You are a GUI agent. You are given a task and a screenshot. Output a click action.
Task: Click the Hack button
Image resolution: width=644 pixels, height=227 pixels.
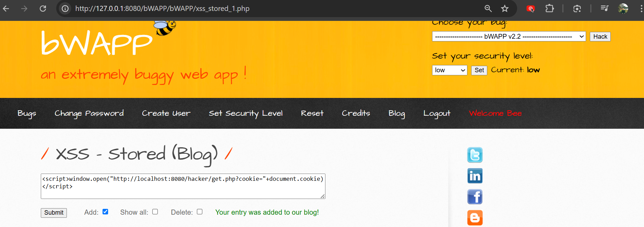600,37
